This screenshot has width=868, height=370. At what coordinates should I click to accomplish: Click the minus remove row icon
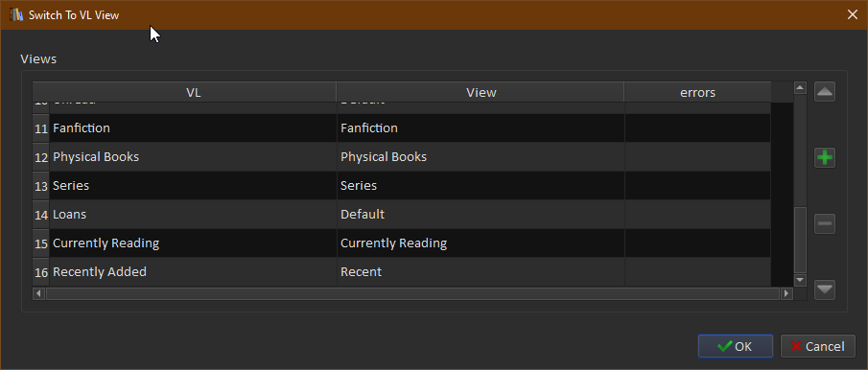coord(825,224)
